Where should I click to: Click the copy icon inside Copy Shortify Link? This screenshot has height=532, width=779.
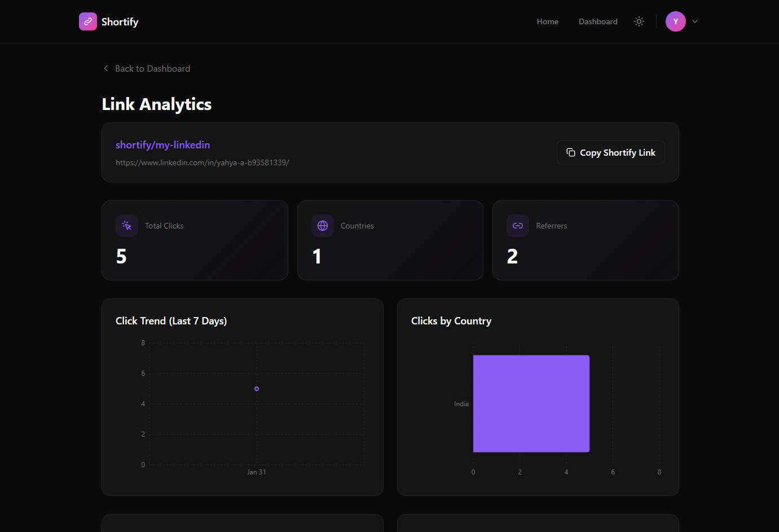click(x=570, y=152)
